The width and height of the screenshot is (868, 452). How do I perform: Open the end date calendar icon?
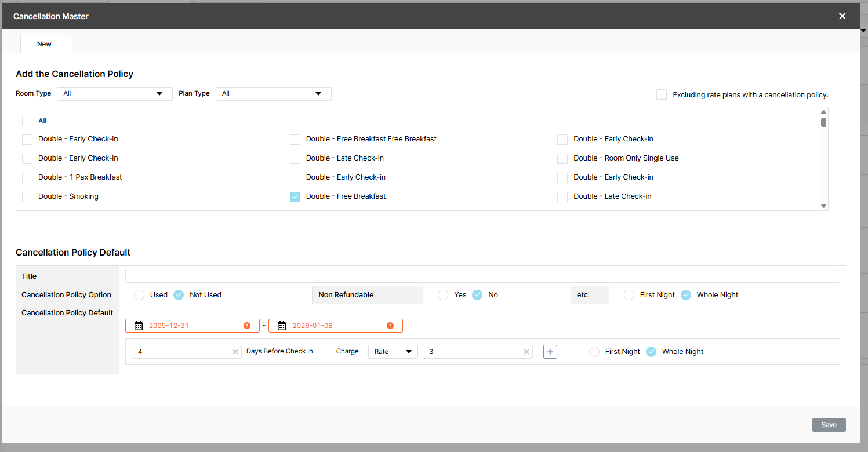point(282,326)
